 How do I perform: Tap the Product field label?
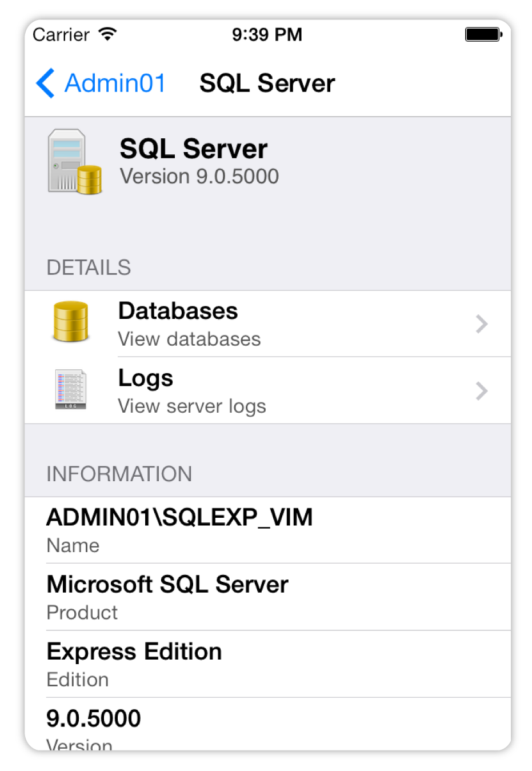click(82, 613)
